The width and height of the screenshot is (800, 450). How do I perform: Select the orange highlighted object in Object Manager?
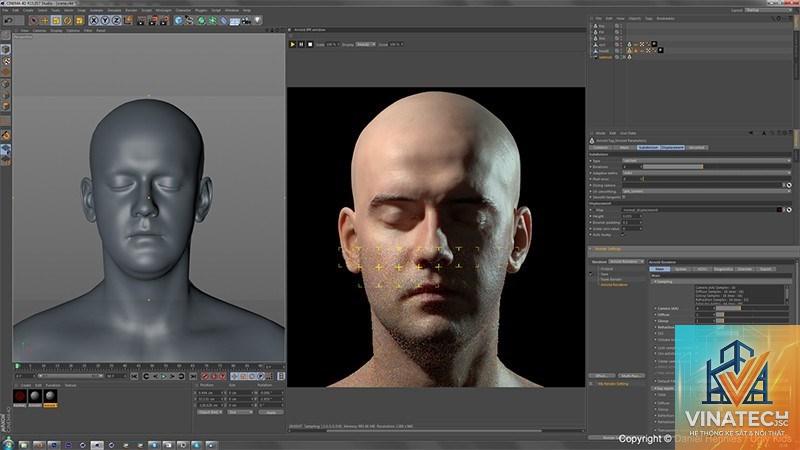pyautogui.click(x=605, y=57)
